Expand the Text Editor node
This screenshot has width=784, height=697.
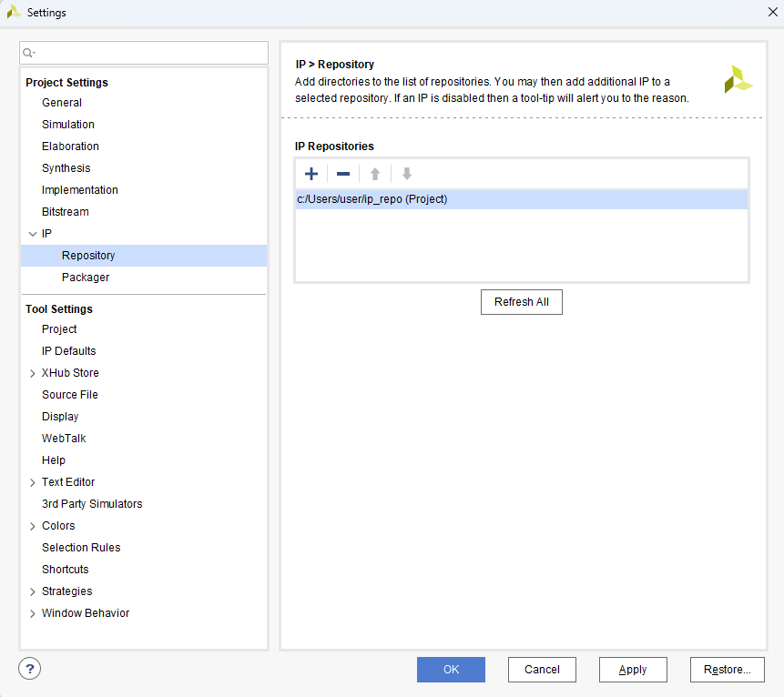click(x=33, y=482)
